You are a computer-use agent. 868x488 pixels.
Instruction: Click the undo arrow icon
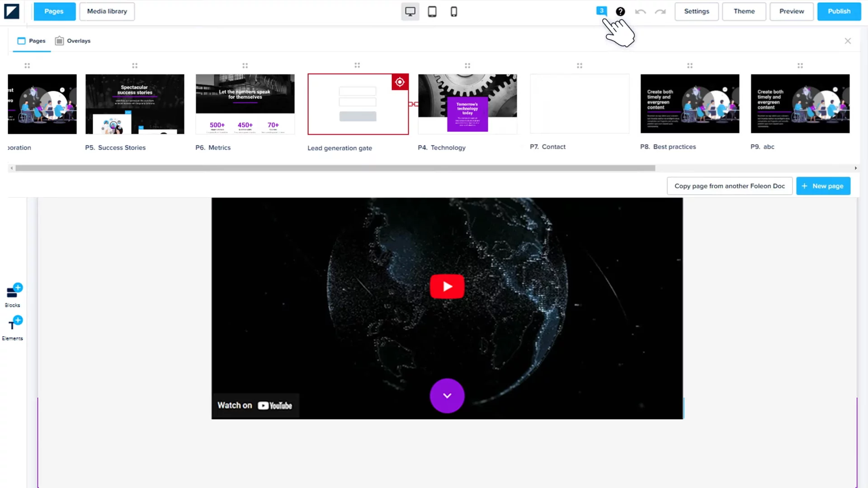[640, 12]
